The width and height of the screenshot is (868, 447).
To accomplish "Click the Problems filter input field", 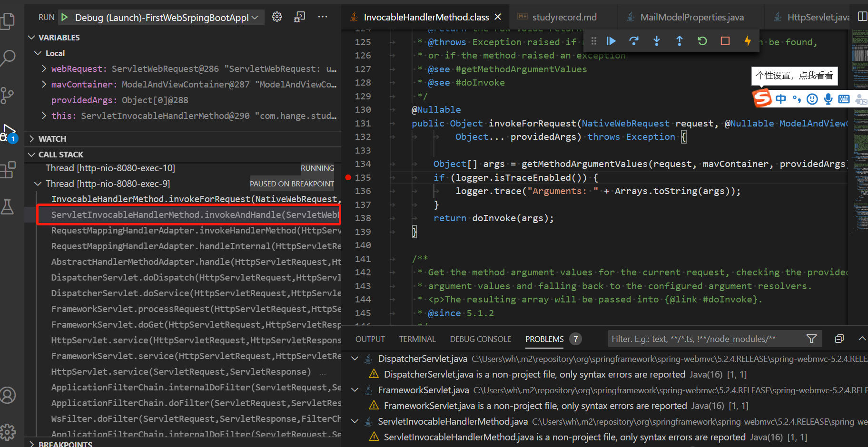I will 704,338.
